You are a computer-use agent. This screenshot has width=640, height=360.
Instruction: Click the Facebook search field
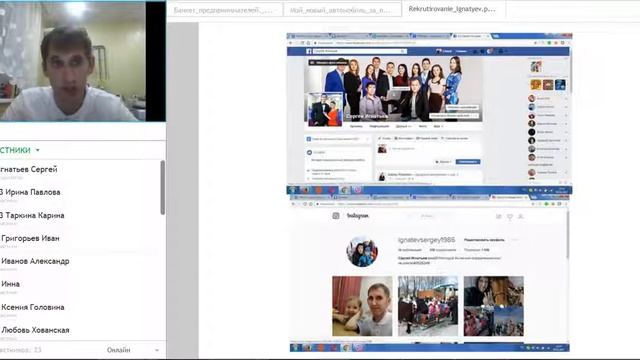359,51
